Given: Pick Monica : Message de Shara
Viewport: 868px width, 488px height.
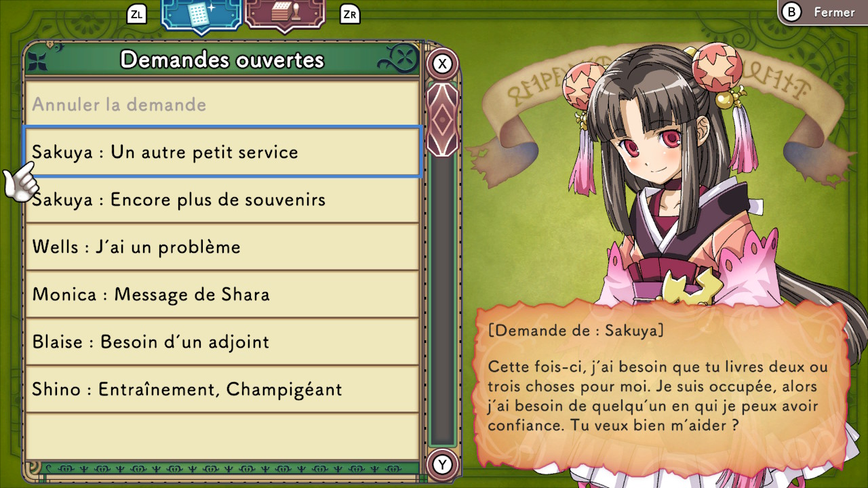Looking at the screenshot, I should [x=222, y=294].
